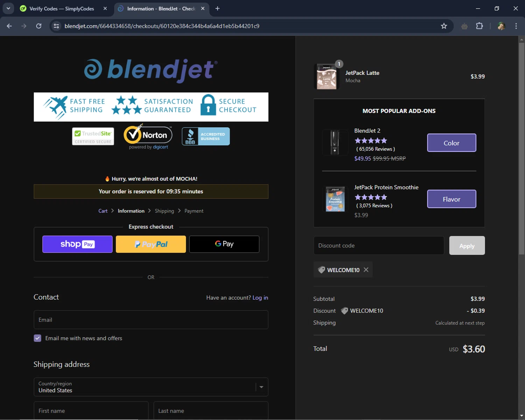Click the order reserved timer banner
This screenshot has height=420, width=525.
click(151, 191)
